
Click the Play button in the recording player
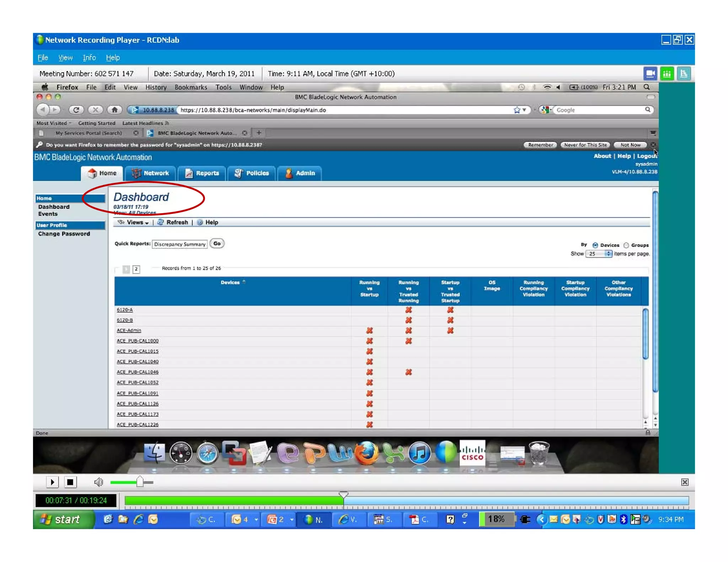click(52, 482)
